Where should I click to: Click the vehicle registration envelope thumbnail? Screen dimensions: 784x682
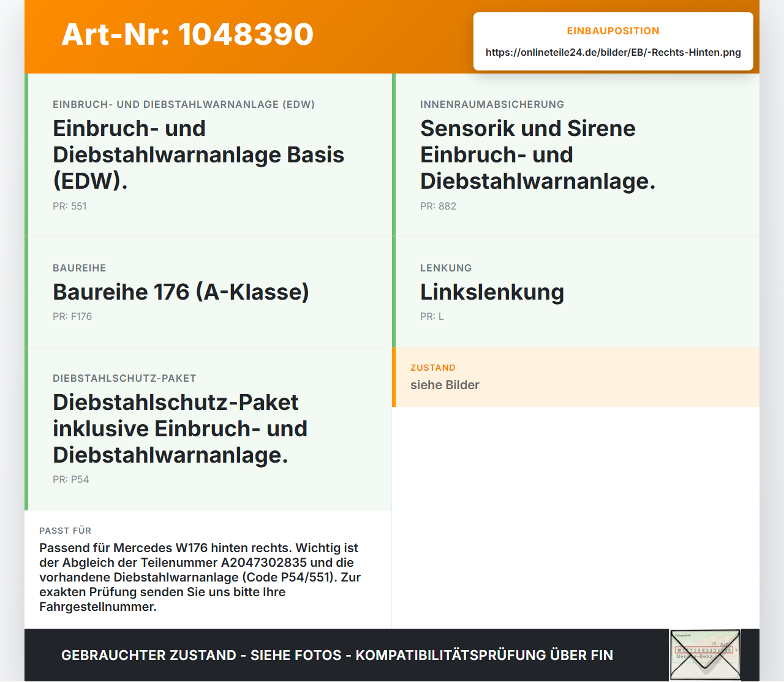(x=705, y=655)
